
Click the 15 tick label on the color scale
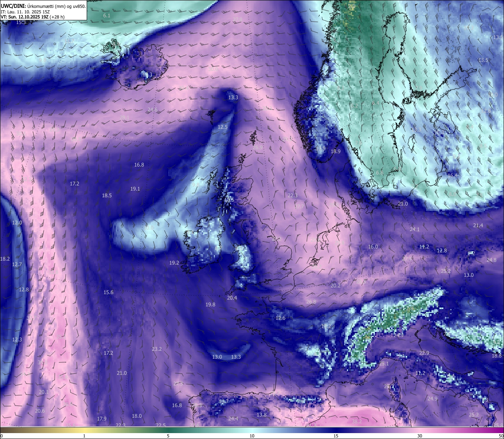pyautogui.click(x=336, y=436)
